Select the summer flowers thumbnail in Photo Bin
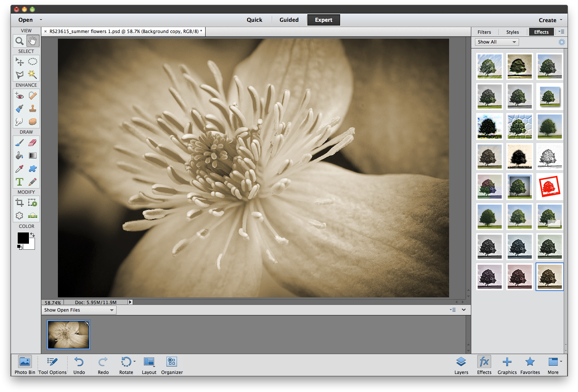This screenshot has width=578, height=392. pos(68,334)
